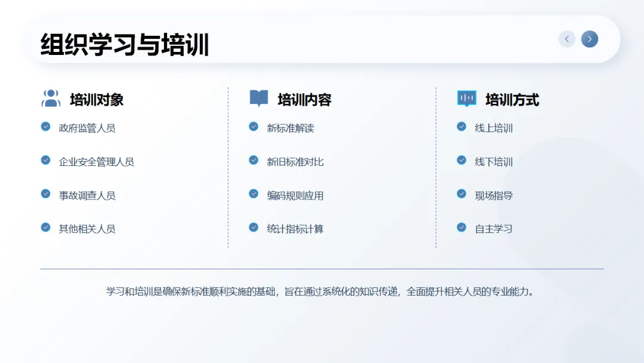Viewport: 644px width, 363px height.
Task: Click the presentation icon beside 培训方式
Action: tap(466, 99)
